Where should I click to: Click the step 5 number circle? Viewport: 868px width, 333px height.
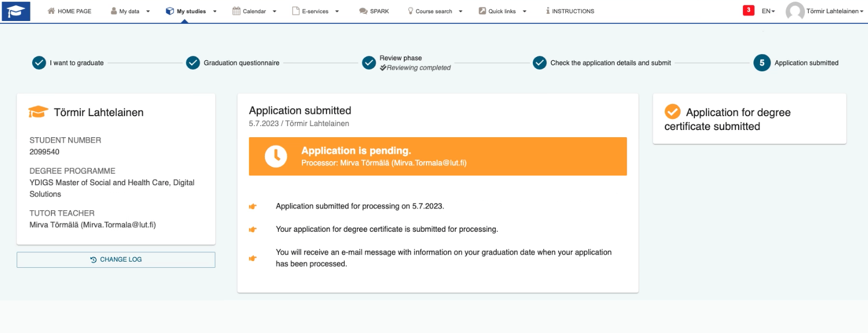[x=762, y=63]
